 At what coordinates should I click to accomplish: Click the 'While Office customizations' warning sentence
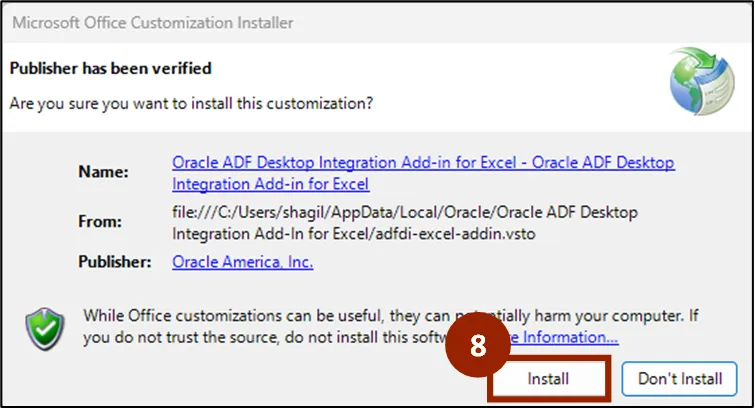tap(300, 316)
